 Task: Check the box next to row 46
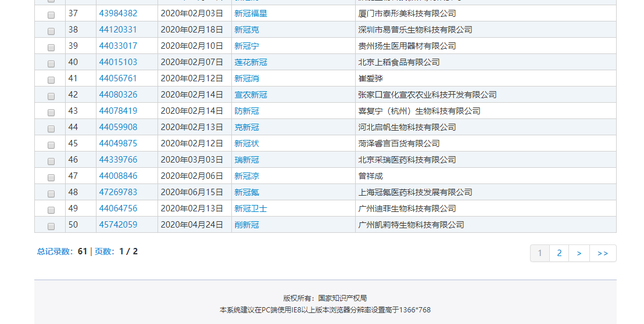coord(51,161)
